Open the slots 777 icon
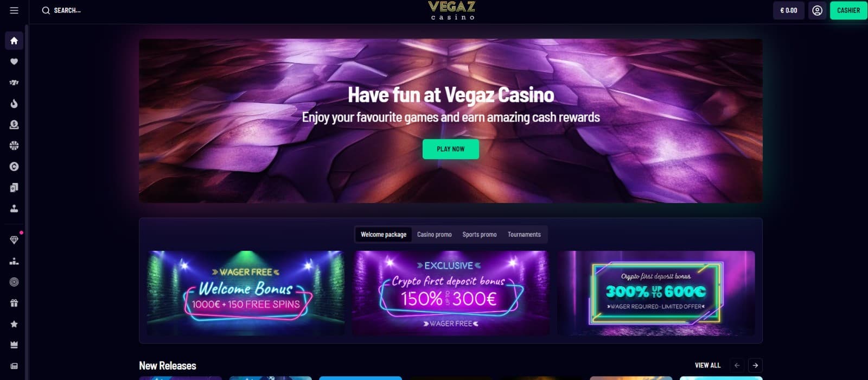This screenshot has height=380, width=868. [14, 83]
